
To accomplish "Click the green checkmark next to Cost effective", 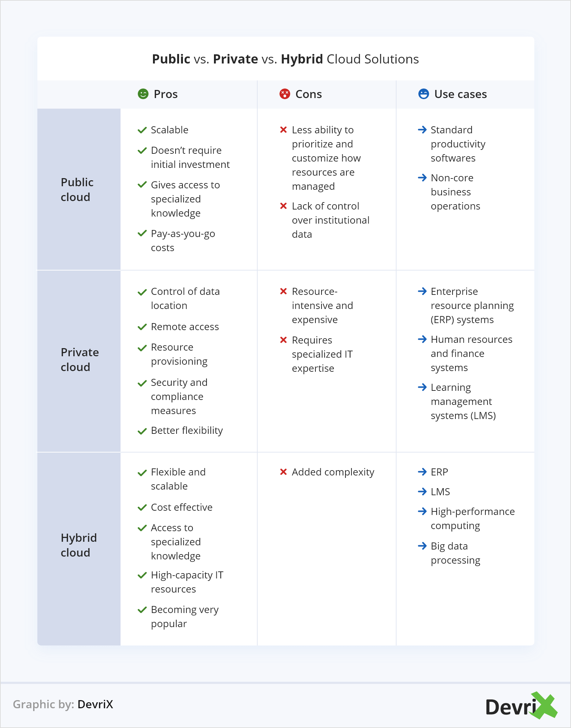I will pos(142,508).
